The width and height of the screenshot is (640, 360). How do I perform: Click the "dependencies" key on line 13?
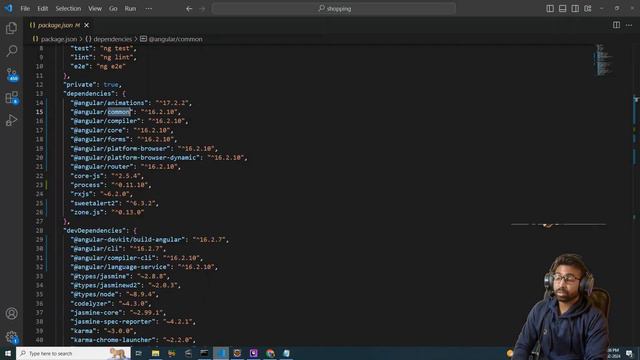pyautogui.click(x=89, y=93)
